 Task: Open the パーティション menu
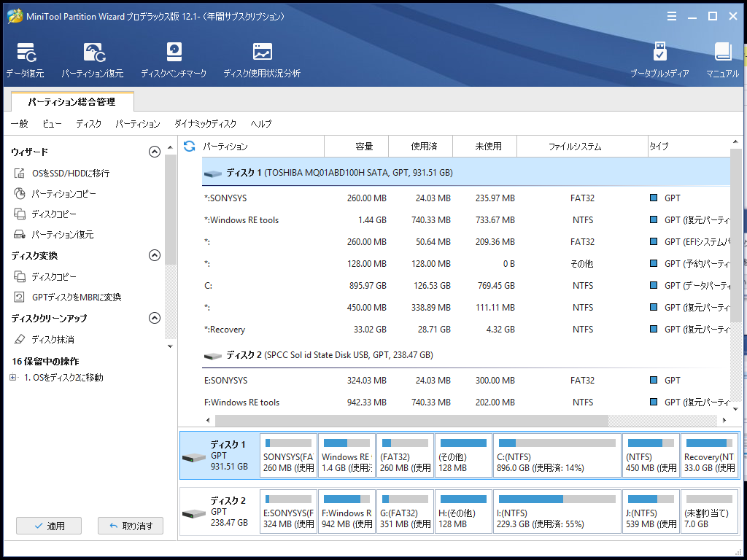(x=138, y=124)
